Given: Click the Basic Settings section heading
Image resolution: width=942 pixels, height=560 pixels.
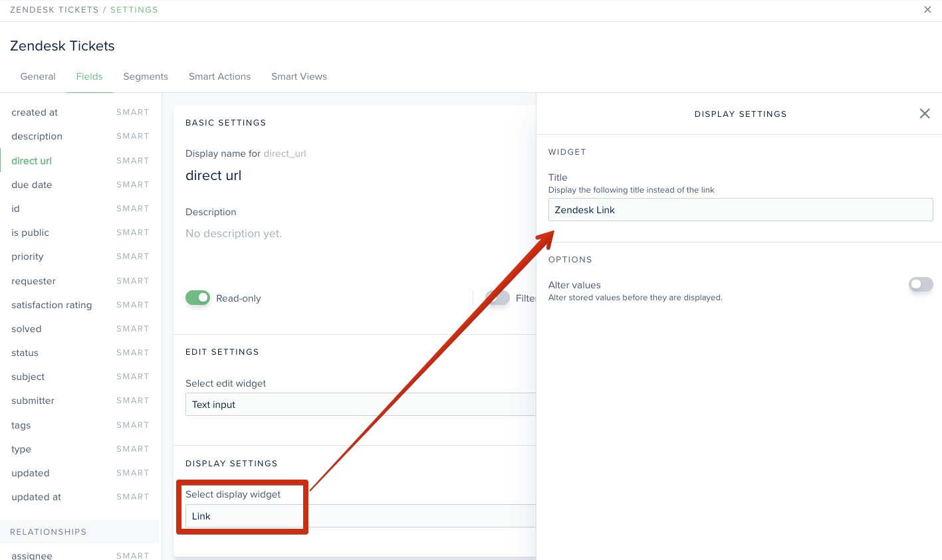Looking at the screenshot, I should tap(225, 123).
